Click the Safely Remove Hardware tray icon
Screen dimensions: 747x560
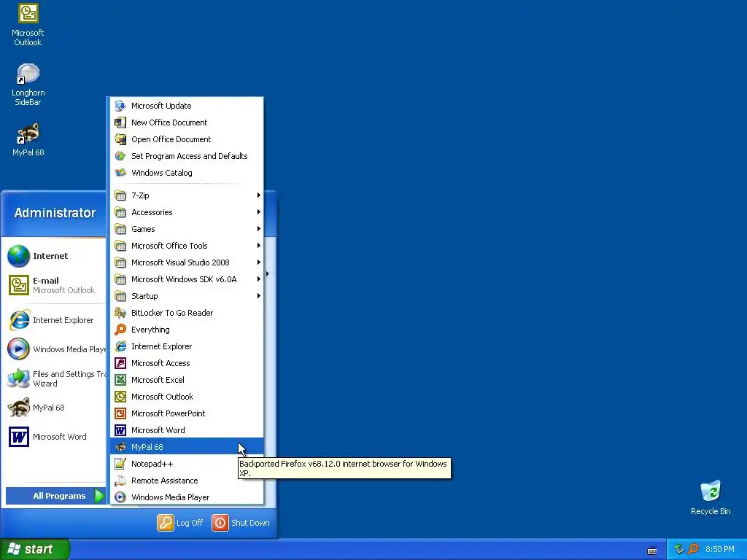pyautogui.click(x=679, y=549)
